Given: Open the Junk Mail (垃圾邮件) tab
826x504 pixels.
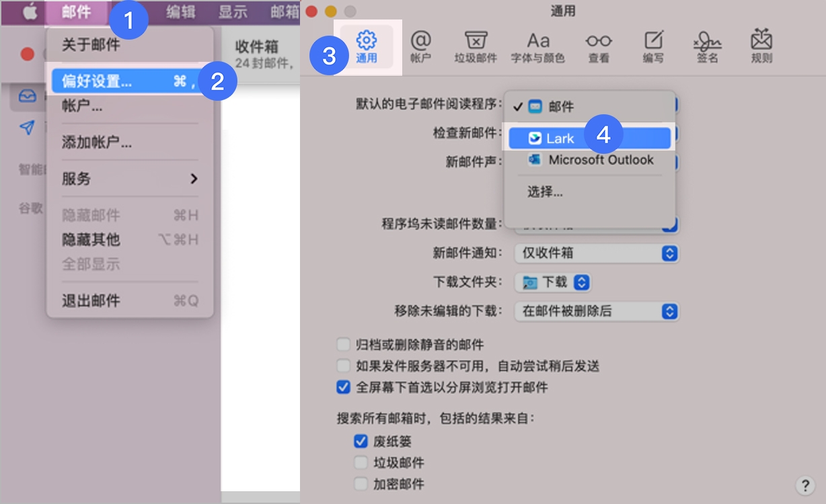Looking at the screenshot, I should (476, 46).
